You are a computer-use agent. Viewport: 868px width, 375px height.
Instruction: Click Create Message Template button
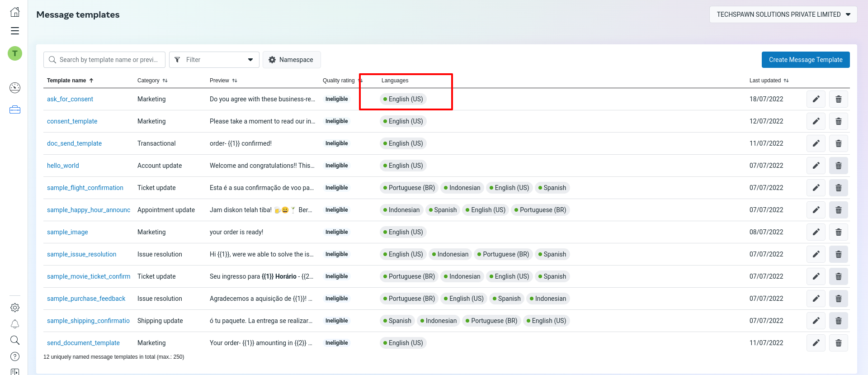coord(805,60)
